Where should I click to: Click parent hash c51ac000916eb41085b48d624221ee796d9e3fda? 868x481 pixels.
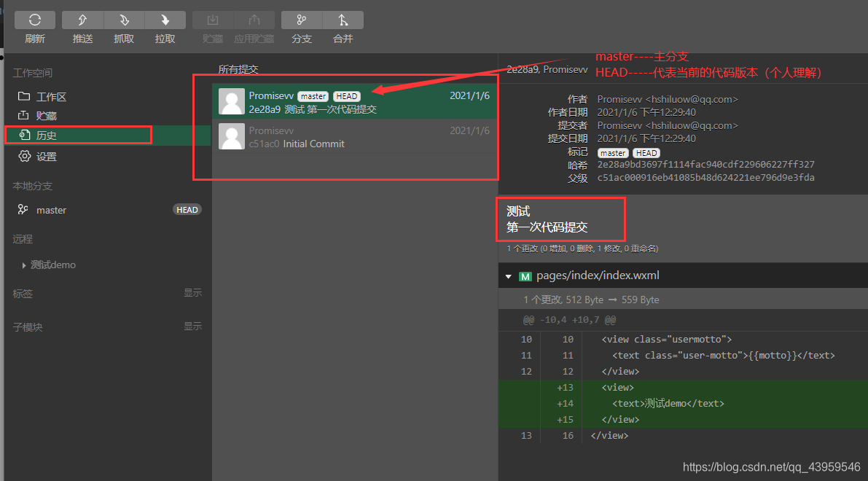705,178
